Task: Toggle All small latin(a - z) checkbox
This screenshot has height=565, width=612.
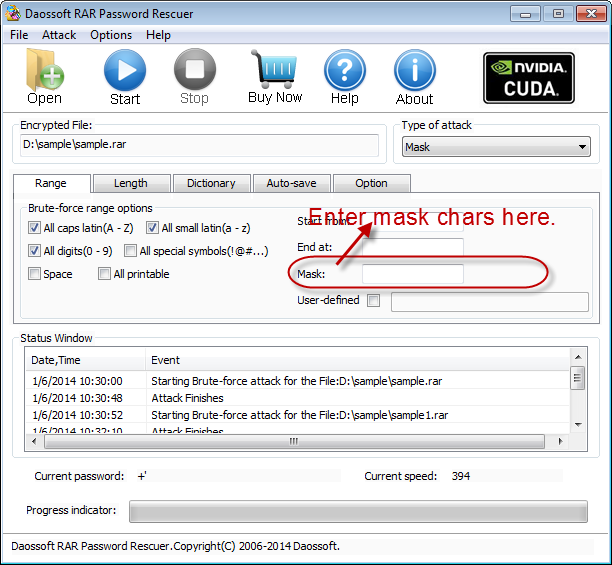Action: (x=152, y=228)
